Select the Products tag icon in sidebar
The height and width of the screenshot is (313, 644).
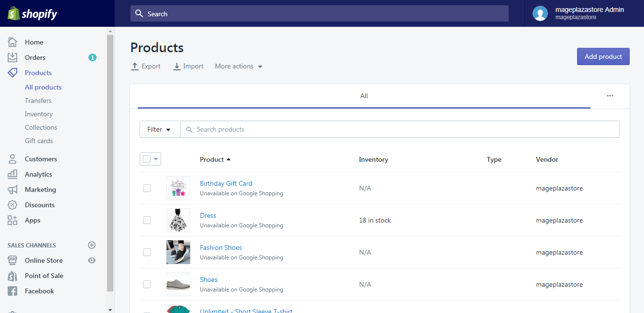pos(13,72)
